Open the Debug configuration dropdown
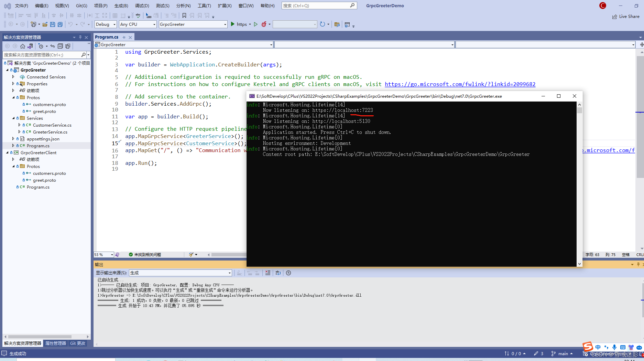This screenshot has height=361, width=644. [x=106, y=24]
